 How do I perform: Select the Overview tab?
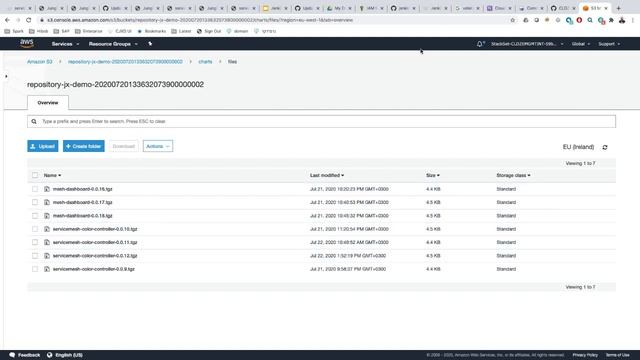[48, 103]
